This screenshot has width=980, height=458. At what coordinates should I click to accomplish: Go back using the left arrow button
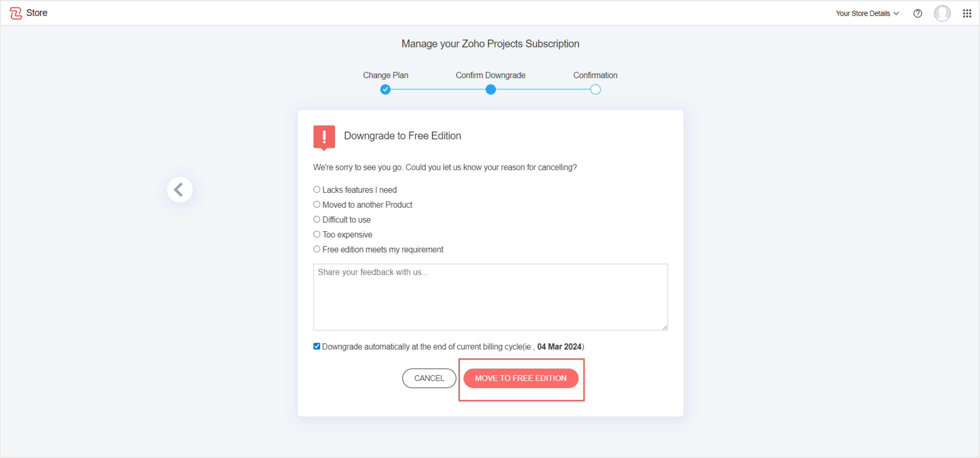pyautogui.click(x=180, y=189)
